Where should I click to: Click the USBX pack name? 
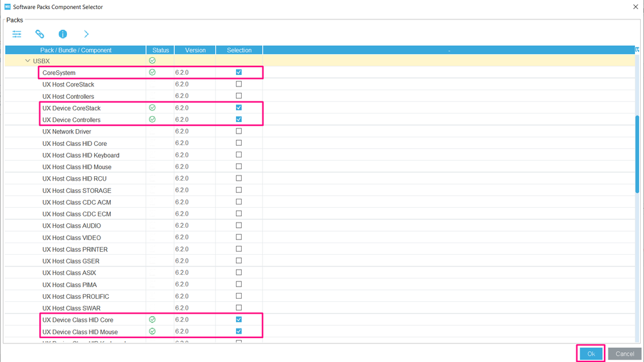pyautogui.click(x=41, y=61)
